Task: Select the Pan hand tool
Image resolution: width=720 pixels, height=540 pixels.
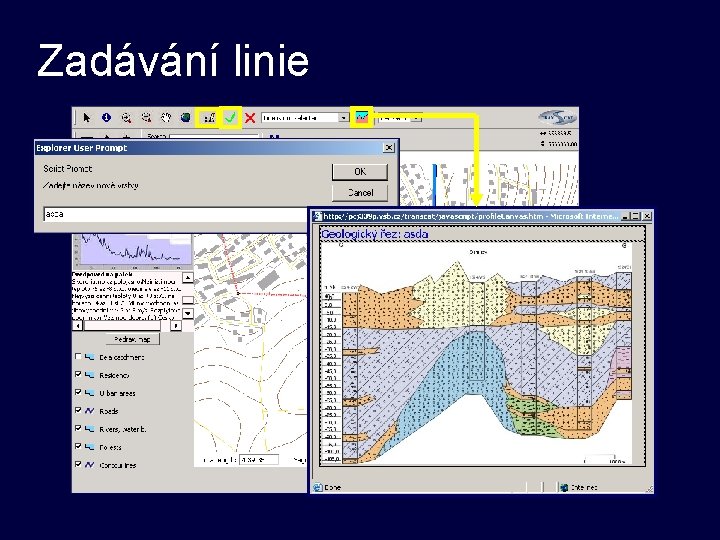Action: click(166, 118)
